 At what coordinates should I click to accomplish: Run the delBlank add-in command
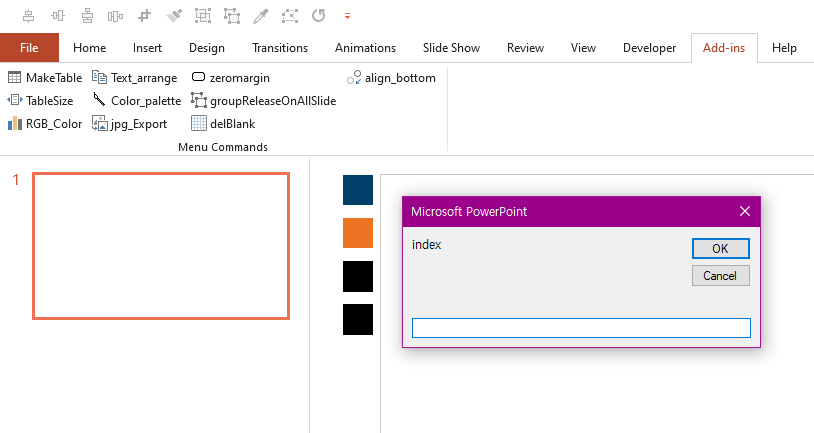(x=223, y=124)
